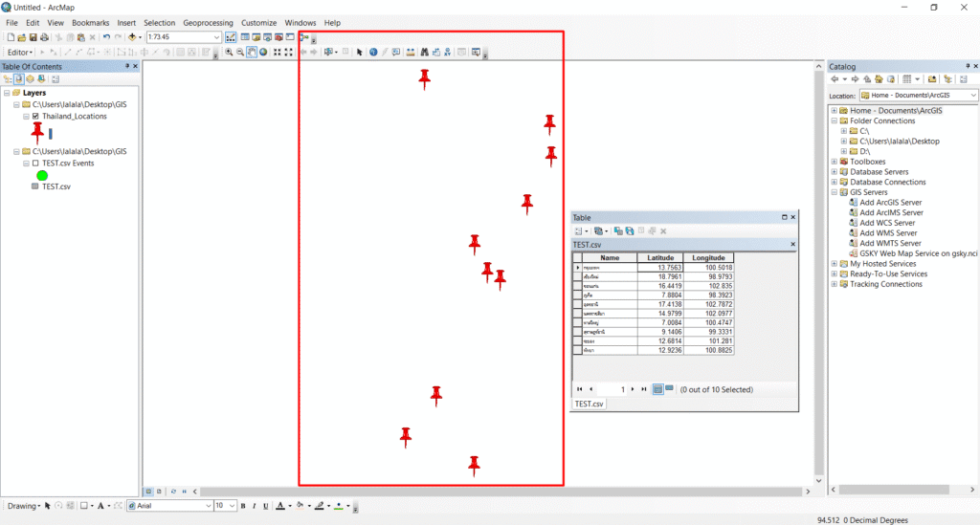Click Switch Selection icon in Table window
Screen dimensions: 980x525
point(630,231)
